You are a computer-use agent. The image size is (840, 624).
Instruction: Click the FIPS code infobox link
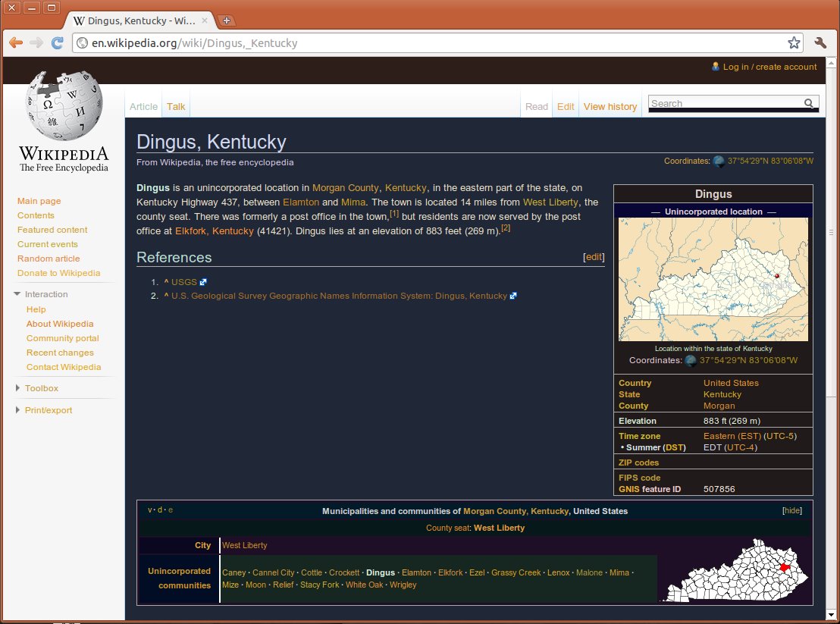pyautogui.click(x=639, y=477)
